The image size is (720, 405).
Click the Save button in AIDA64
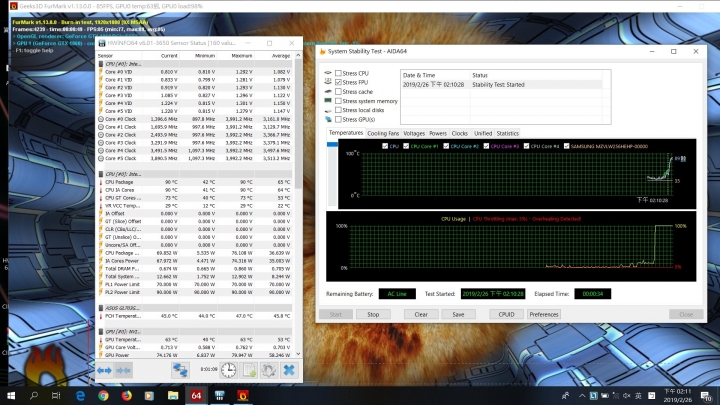[x=458, y=314]
